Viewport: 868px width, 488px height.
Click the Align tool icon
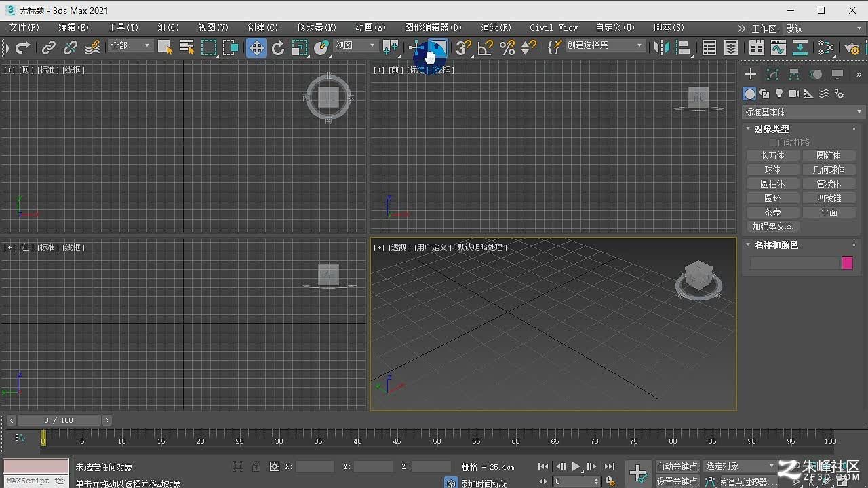point(683,47)
